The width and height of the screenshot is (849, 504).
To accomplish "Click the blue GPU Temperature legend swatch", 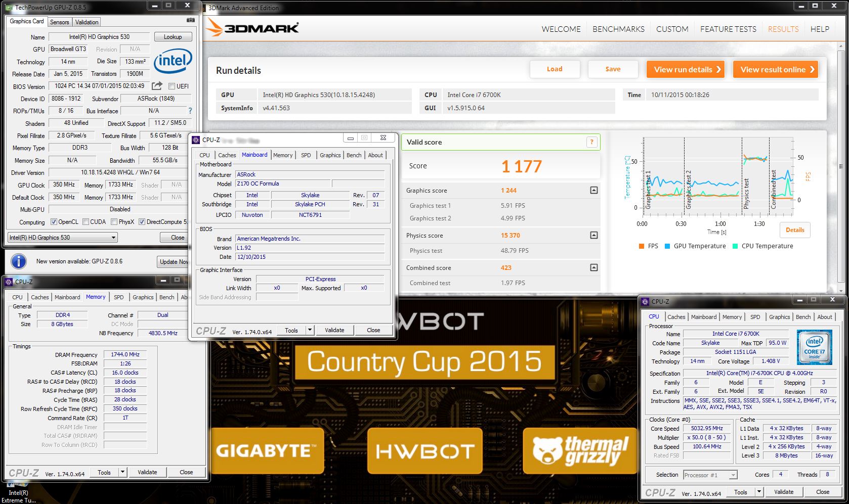I will (x=667, y=246).
